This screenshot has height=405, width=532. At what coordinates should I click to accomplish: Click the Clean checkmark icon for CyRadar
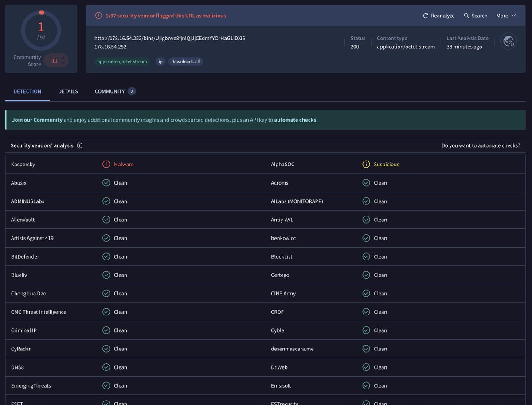[x=106, y=349]
